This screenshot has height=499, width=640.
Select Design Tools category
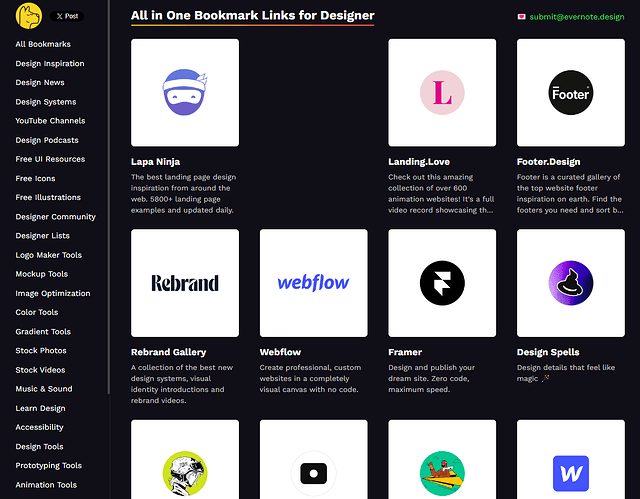(x=39, y=447)
